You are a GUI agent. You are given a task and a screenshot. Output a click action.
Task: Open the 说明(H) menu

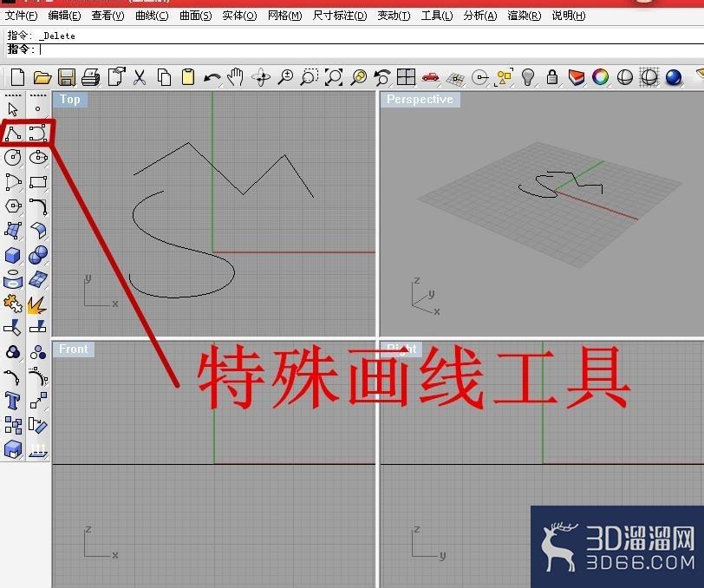569,16
